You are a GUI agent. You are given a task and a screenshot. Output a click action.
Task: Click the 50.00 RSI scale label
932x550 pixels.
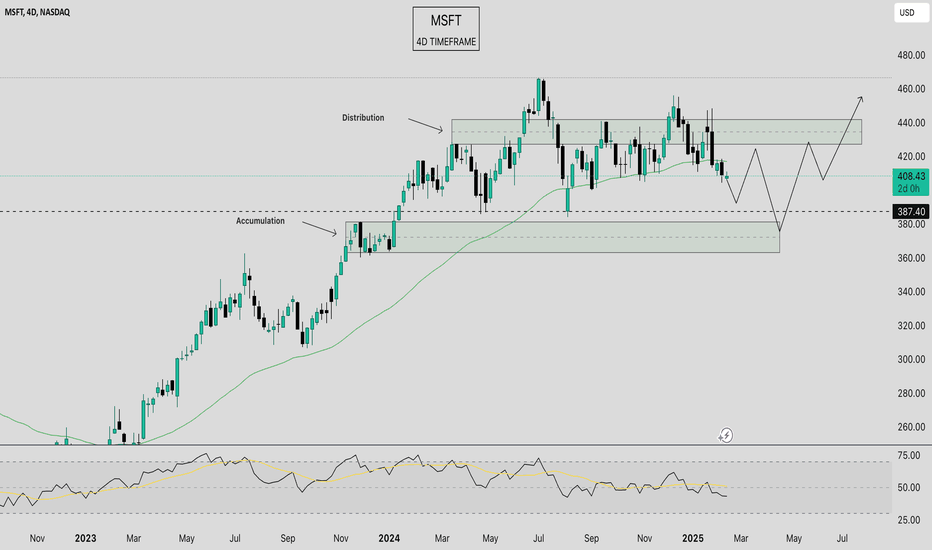pos(911,488)
